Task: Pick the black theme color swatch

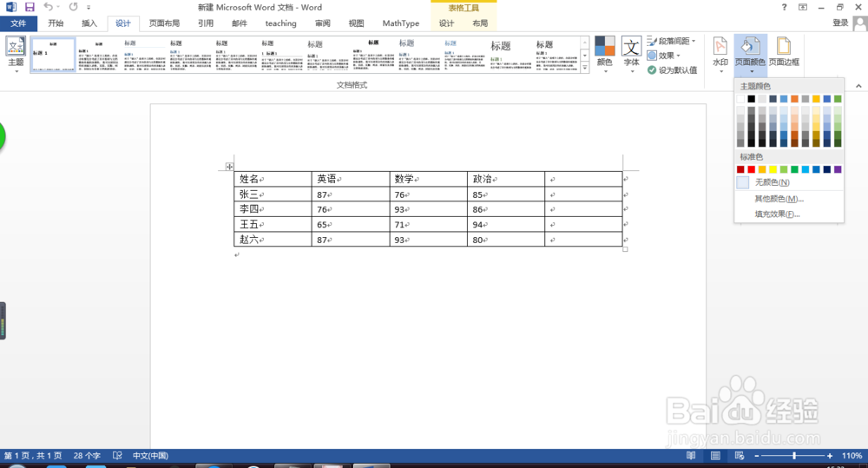Action: tap(751, 99)
